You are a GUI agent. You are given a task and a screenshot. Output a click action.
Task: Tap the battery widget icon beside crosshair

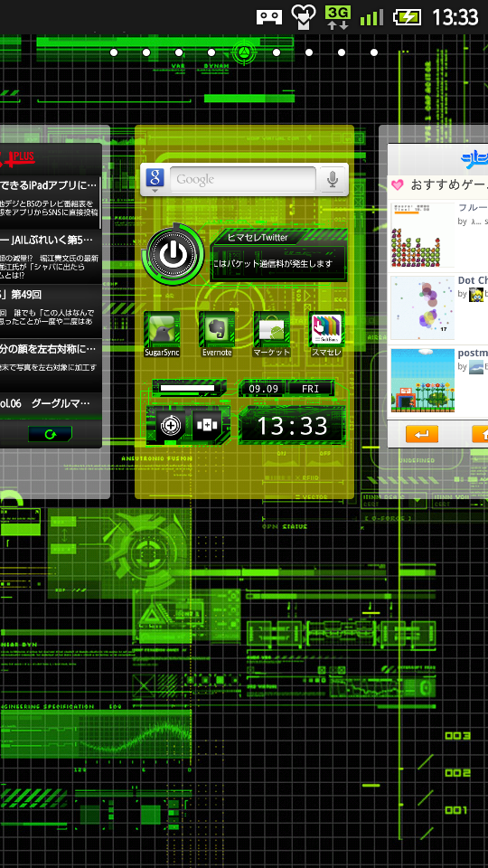pyautogui.click(x=207, y=425)
